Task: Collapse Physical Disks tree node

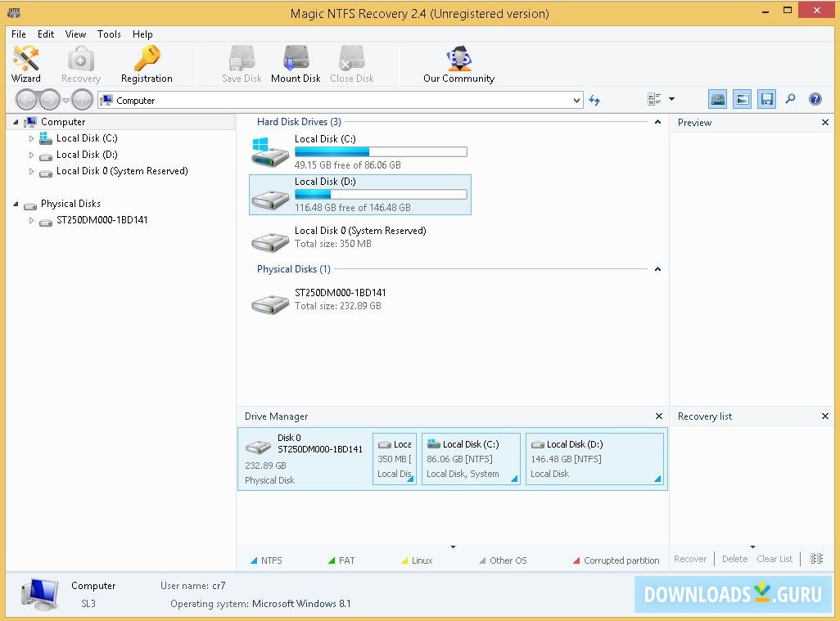Action: pyautogui.click(x=16, y=204)
